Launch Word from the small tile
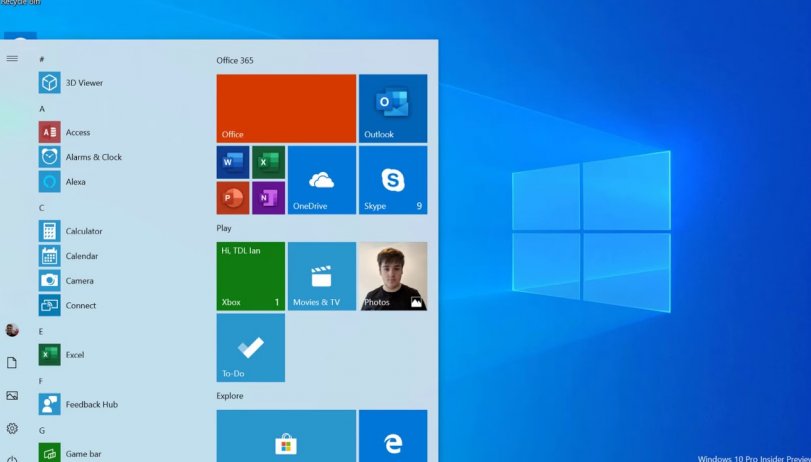Viewport: 811px width, 462px height. pos(233,162)
